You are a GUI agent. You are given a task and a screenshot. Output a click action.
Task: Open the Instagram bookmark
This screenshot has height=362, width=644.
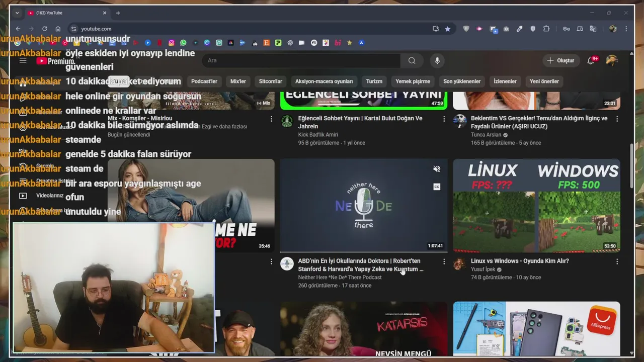coord(172,43)
